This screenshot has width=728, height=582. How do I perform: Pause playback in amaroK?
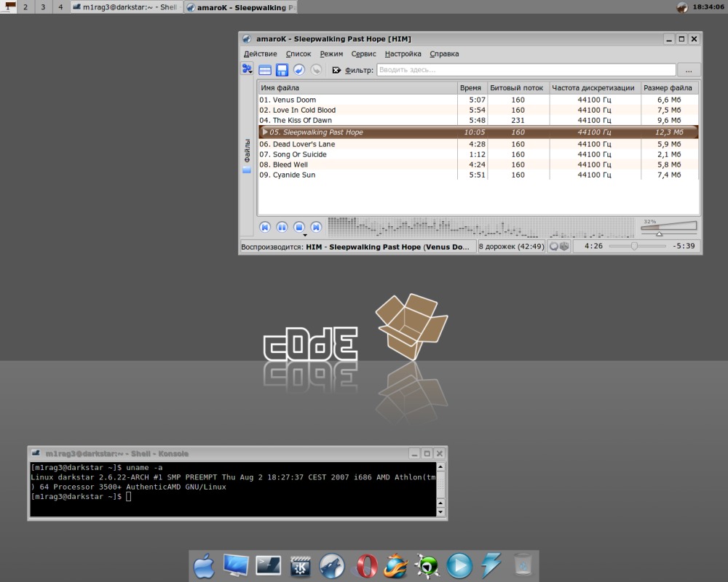point(282,227)
